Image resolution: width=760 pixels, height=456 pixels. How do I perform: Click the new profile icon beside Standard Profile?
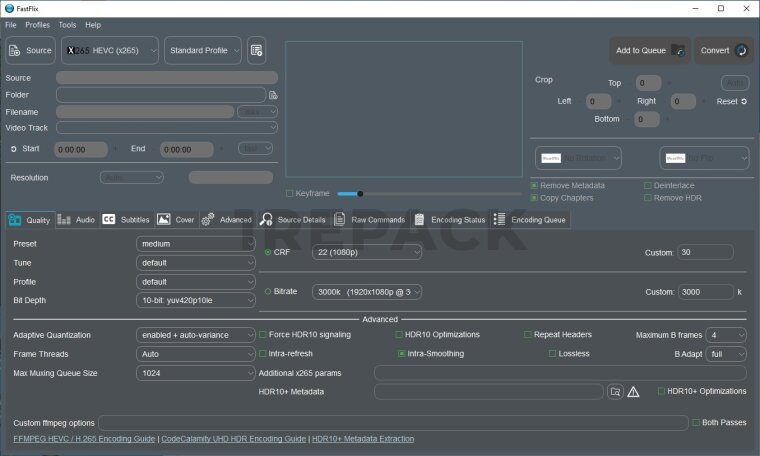click(256, 50)
